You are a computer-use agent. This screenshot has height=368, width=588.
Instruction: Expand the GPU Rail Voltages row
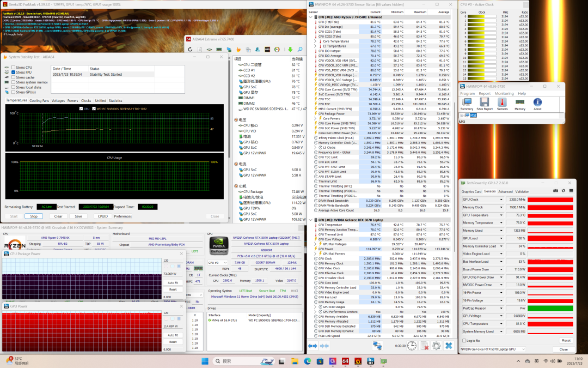(x=315, y=244)
